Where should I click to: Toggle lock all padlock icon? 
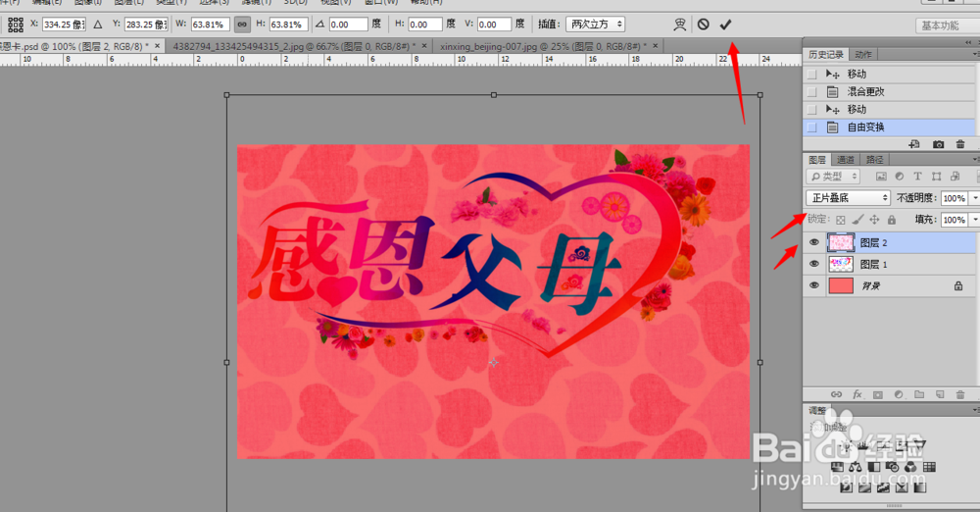click(892, 220)
